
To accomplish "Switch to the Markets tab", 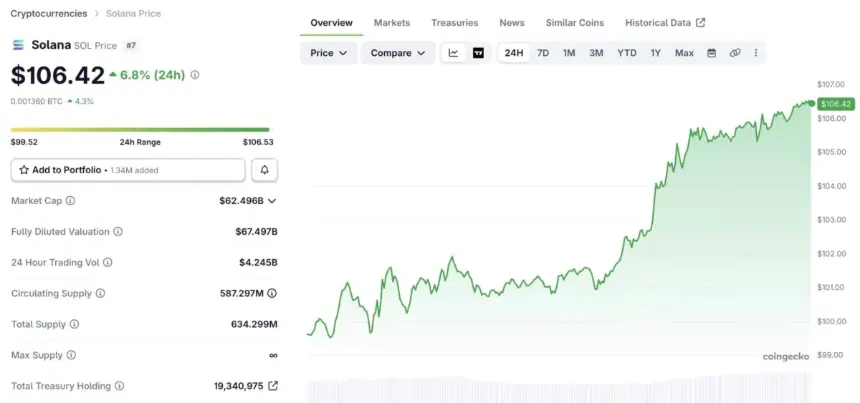I will coord(392,23).
